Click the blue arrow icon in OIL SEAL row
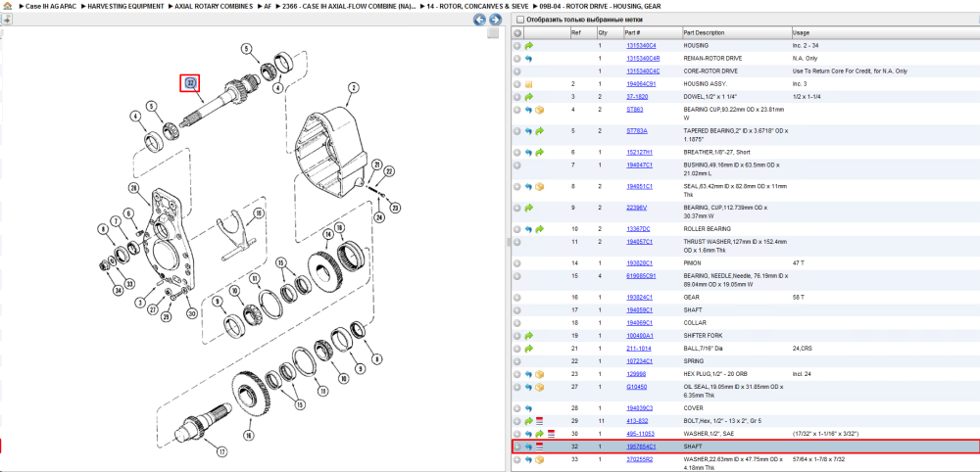 529,387
